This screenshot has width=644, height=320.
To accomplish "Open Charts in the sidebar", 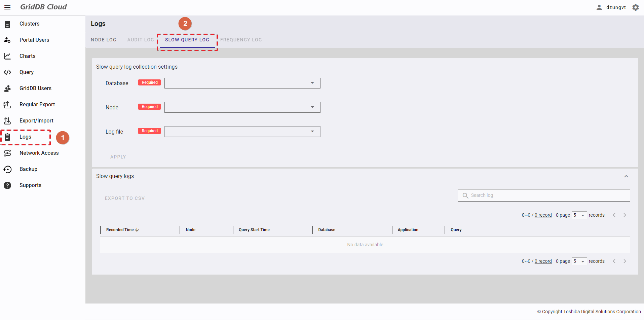I will coord(27,56).
